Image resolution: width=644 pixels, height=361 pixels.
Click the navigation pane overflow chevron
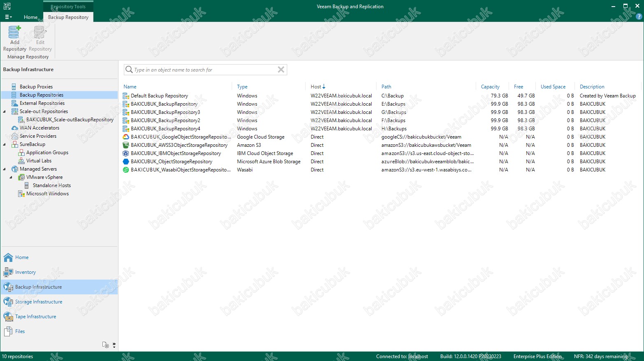[114, 345]
